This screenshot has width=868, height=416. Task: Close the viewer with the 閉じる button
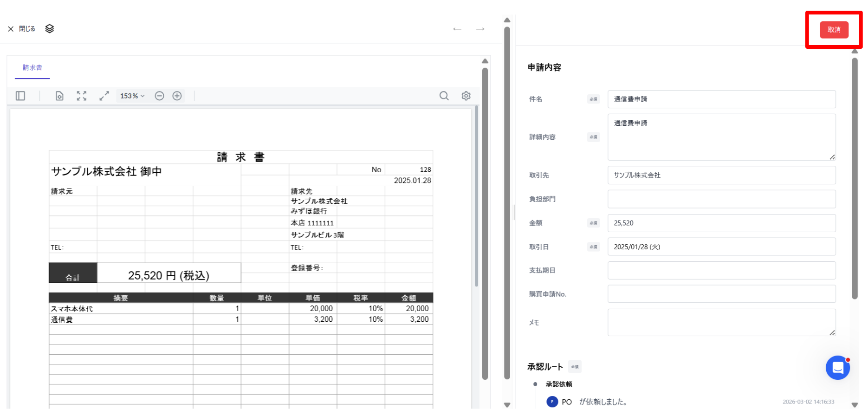coord(21,29)
